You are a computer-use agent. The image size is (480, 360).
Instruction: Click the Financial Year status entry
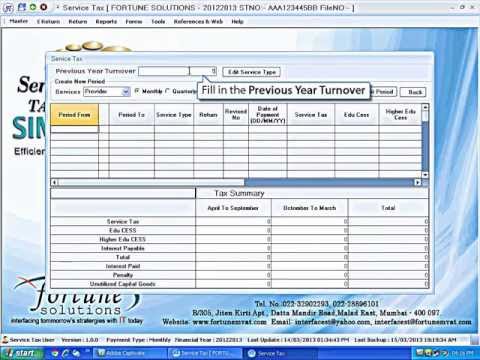click(x=208, y=340)
